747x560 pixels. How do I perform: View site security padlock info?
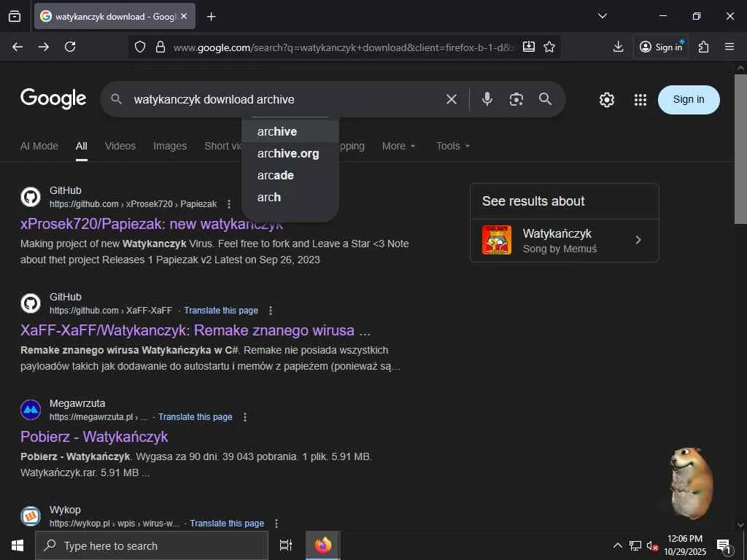click(x=160, y=47)
